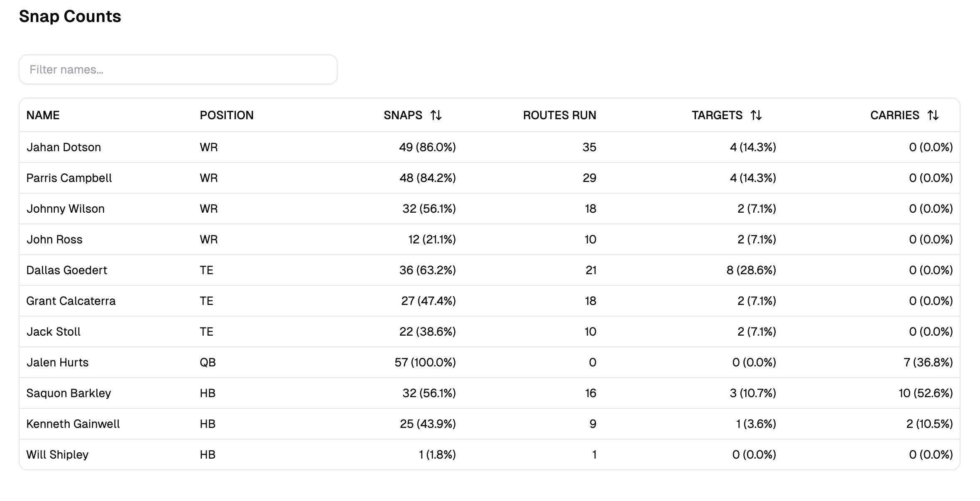Select the Dallas Goedert name cell

[x=67, y=270]
